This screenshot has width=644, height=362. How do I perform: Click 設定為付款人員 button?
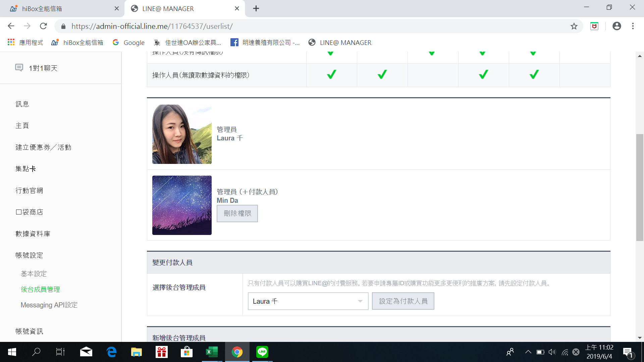(403, 301)
